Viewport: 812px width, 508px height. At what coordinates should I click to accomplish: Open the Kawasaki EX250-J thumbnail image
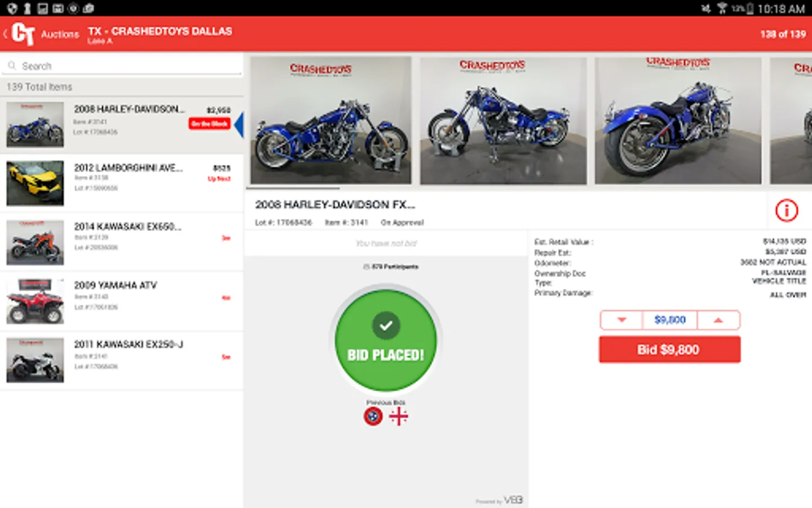pos(35,360)
